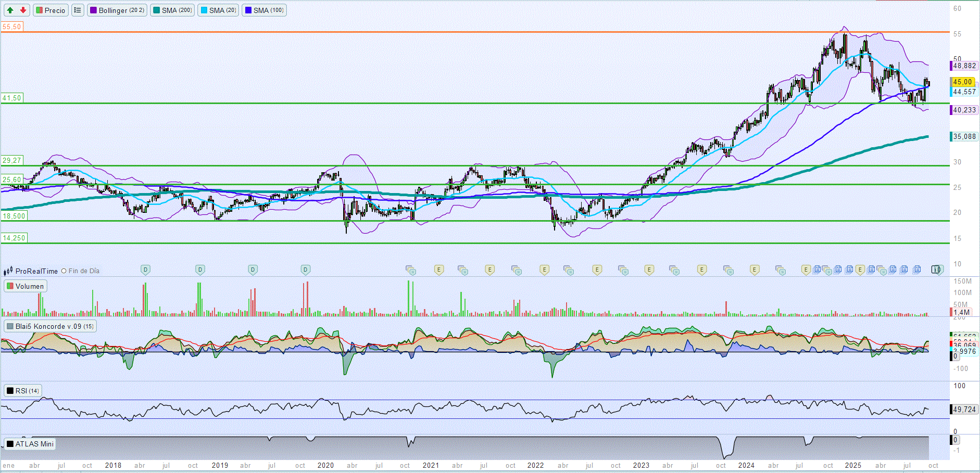Open the Precio settings label
The image size is (980, 473).
pos(51,10)
